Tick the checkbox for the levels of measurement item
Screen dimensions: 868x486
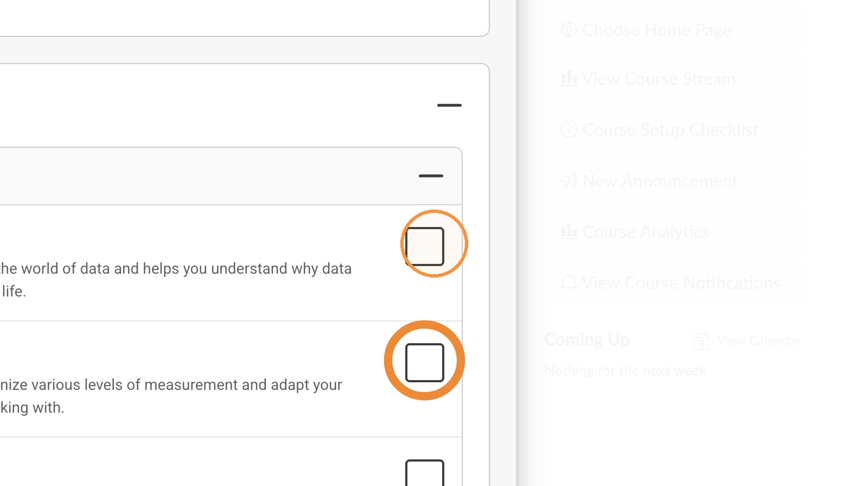[x=425, y=363]
